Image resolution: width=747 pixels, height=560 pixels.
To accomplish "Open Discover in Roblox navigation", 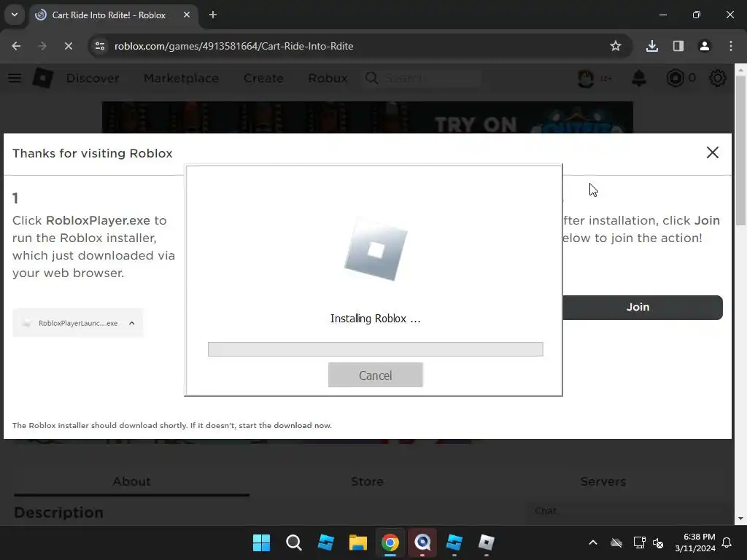I will click(93, 78).
